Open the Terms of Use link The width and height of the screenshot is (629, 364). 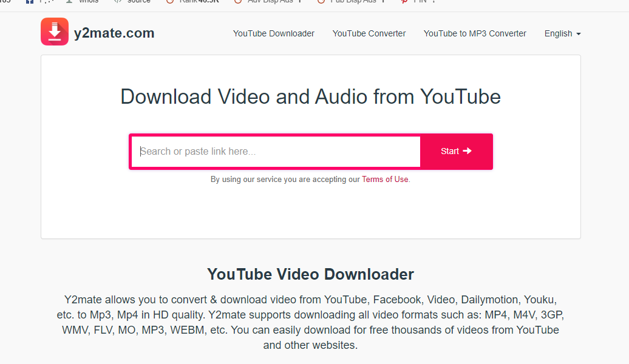385,179
